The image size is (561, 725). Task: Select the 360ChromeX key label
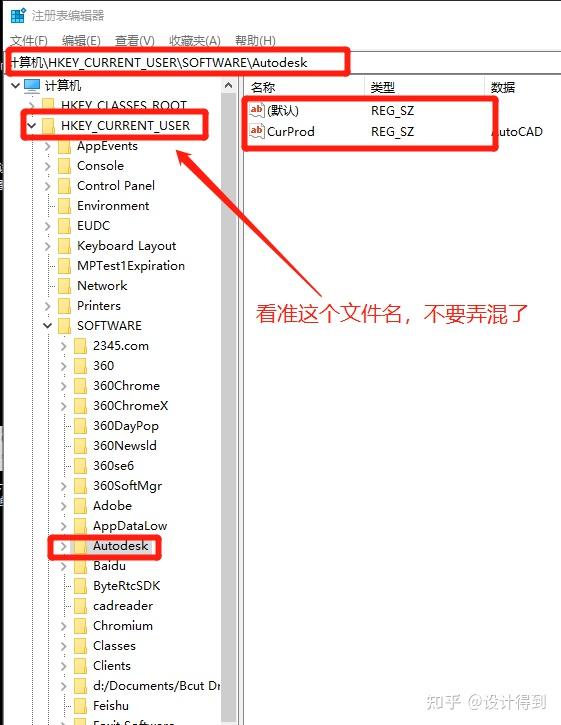(130, 406)
